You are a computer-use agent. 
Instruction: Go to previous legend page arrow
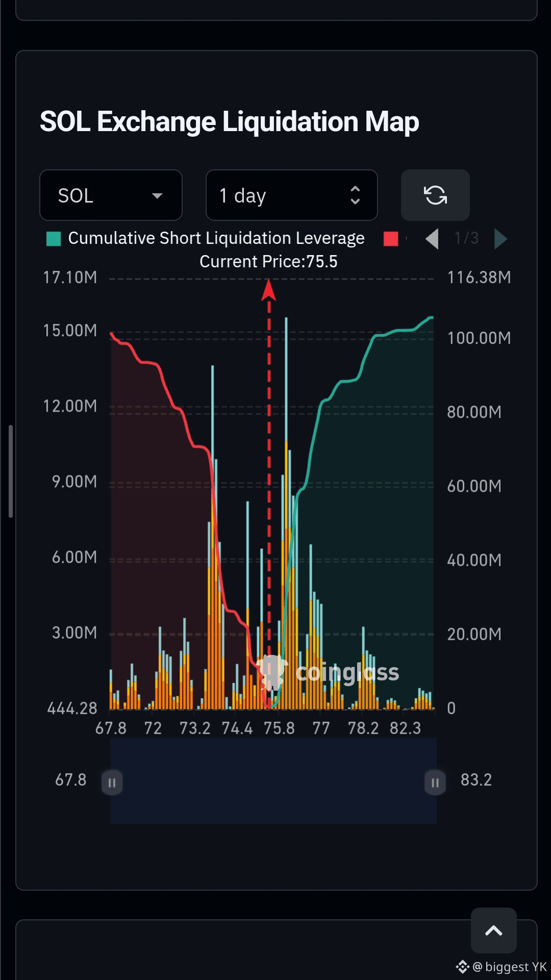432,238
